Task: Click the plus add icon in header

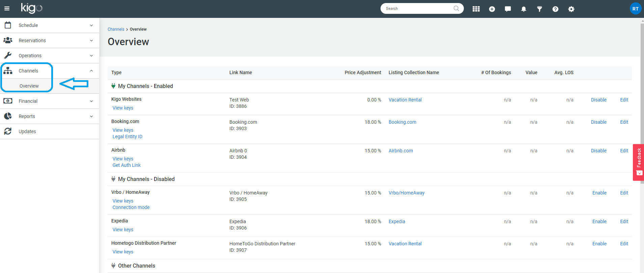Action: [492, 9]
